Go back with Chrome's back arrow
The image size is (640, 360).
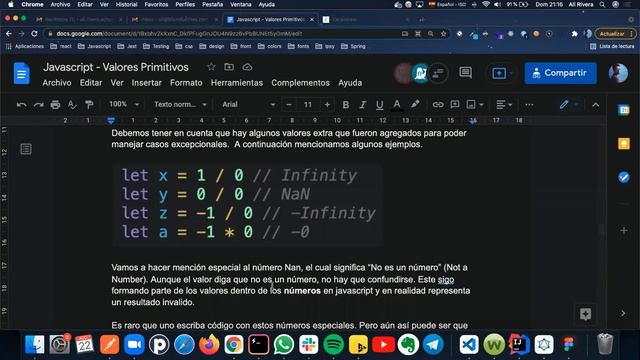point(9,33)
